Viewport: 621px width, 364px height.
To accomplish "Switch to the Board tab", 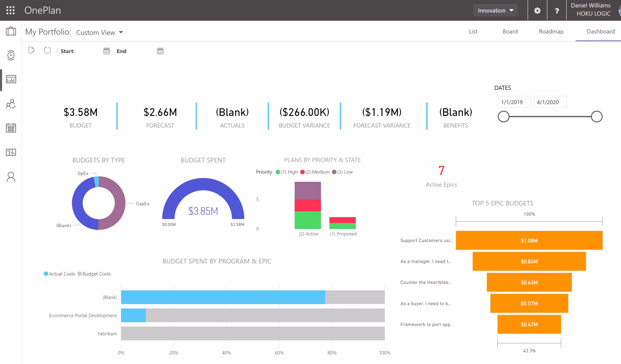I will [x=510, y=32].
